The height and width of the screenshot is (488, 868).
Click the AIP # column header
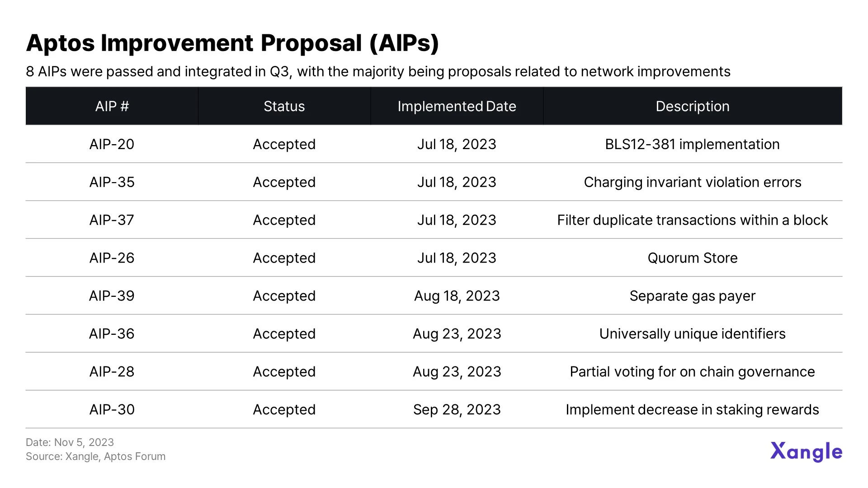pos(112,106)
